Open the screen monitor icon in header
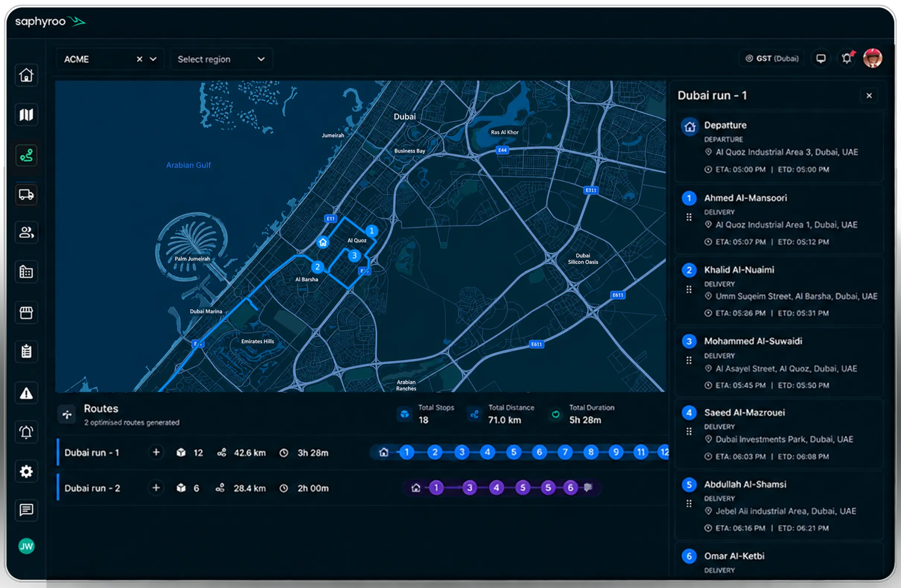The height and width of the screenshot is (588, 901). 821,58
